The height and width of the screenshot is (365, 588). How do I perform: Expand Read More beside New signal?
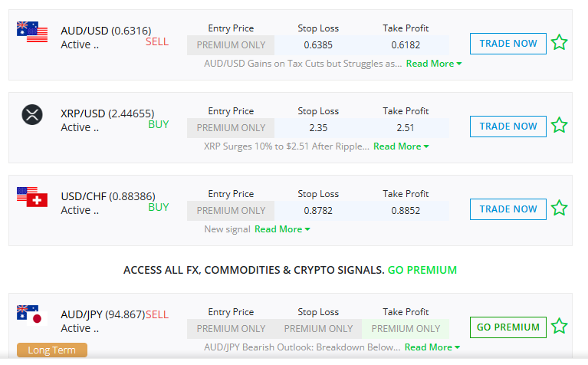pyautogui.click(x=282, y=229)
